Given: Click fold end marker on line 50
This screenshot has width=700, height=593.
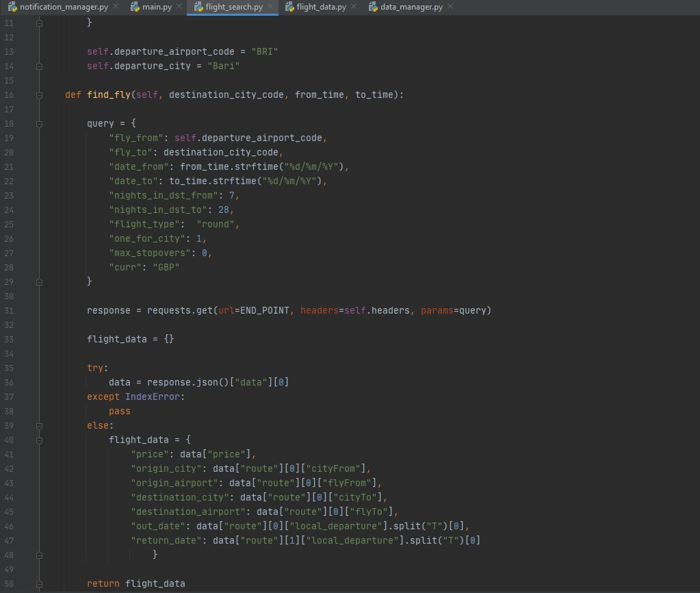Looking at the screenshot, I should point(39,584).
